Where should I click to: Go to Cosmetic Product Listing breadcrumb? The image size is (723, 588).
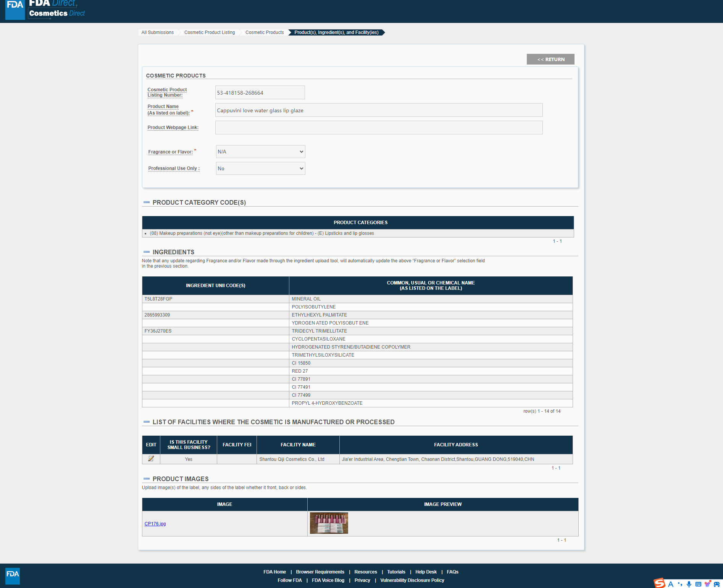coord(210,32)
